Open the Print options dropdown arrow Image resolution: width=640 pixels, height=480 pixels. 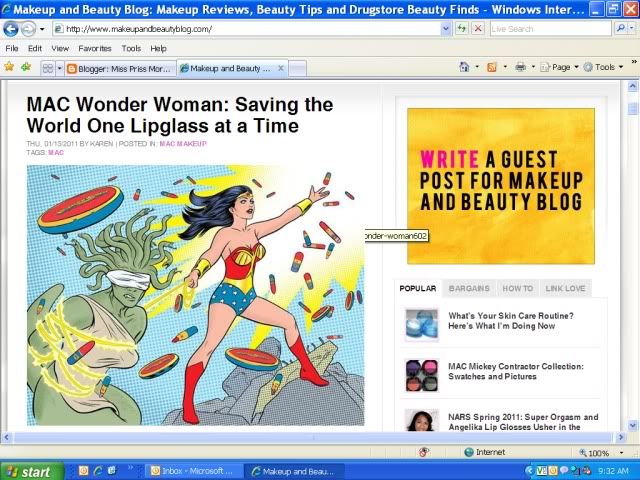(x=533, y=67)
